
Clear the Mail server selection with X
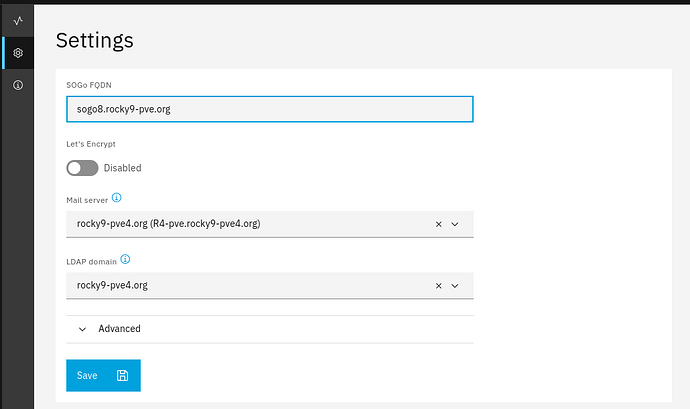(438, 224)
